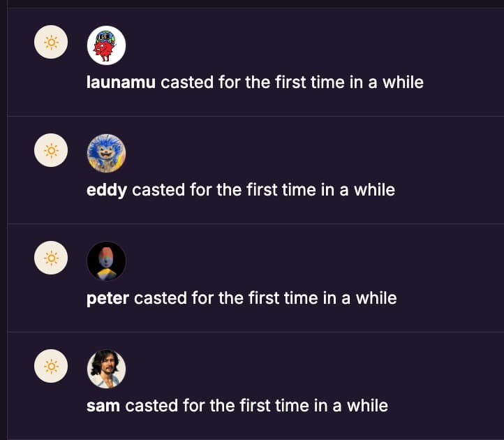Click the sun icon beside sam's notification

point(51,366)
